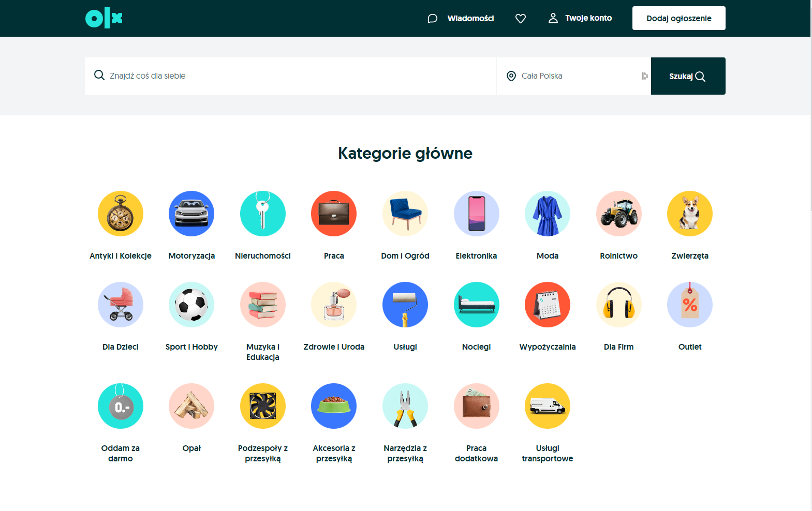Open the Praca briefcase icon
Screen dimensions: 812x511
pyautogui.click(x=334, y=214)
